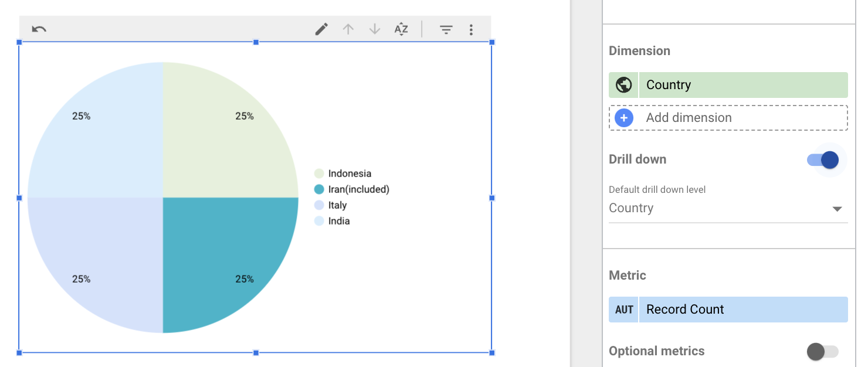Viewport: 868px width, 367px height.
Task: Open the three-dot more options menu
Action: [x=471, y=29]
